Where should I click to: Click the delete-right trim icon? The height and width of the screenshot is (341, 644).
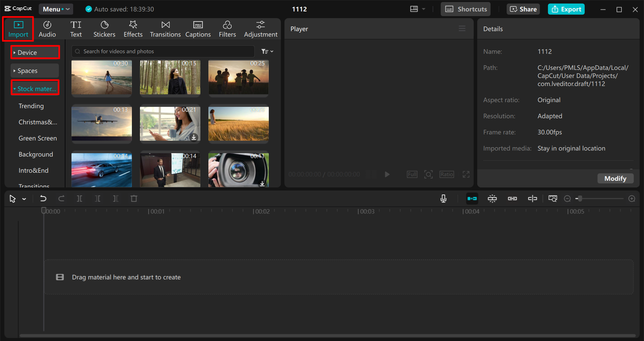(x=116, y=199)
